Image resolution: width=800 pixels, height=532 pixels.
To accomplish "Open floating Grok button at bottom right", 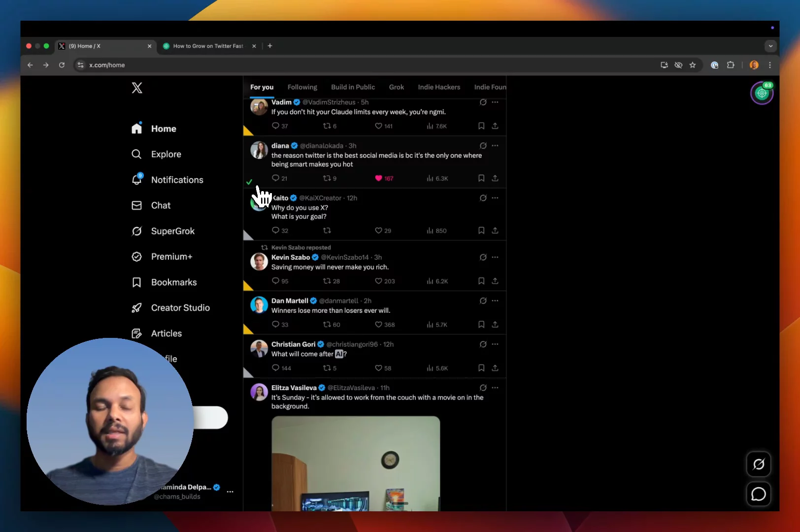I will tap(759, 464).
